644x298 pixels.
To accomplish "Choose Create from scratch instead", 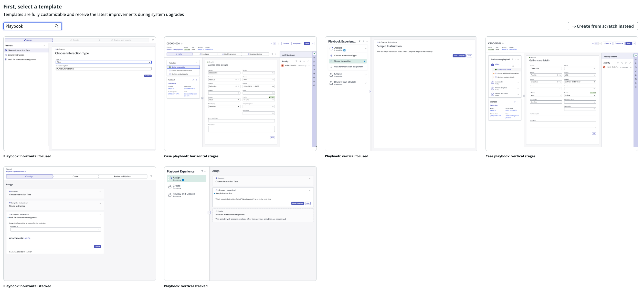I will (x=603, y=26).
